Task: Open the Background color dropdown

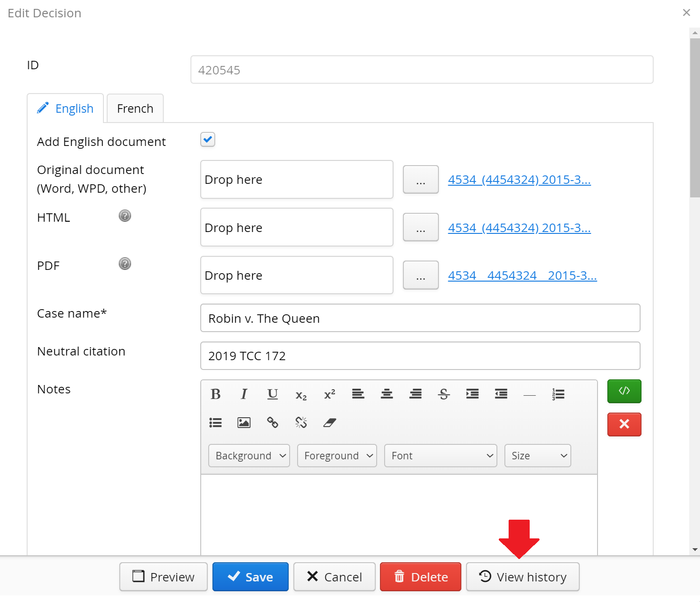Action: (x=249, y=456)
